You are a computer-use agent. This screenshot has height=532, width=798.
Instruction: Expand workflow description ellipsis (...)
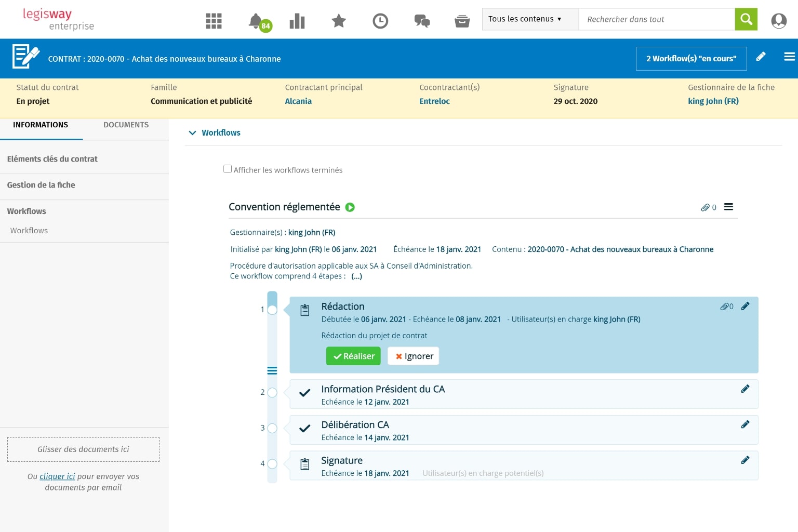click(x=356, y=276)
